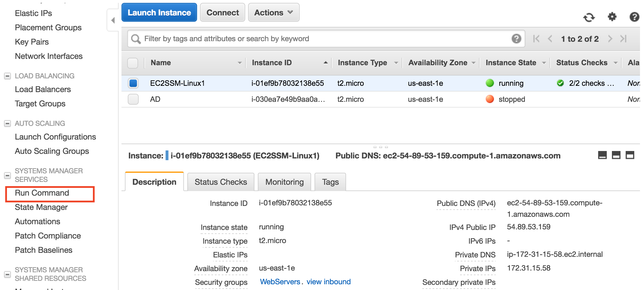
Task: Click the search filter help icon
Action: (516, 39)
